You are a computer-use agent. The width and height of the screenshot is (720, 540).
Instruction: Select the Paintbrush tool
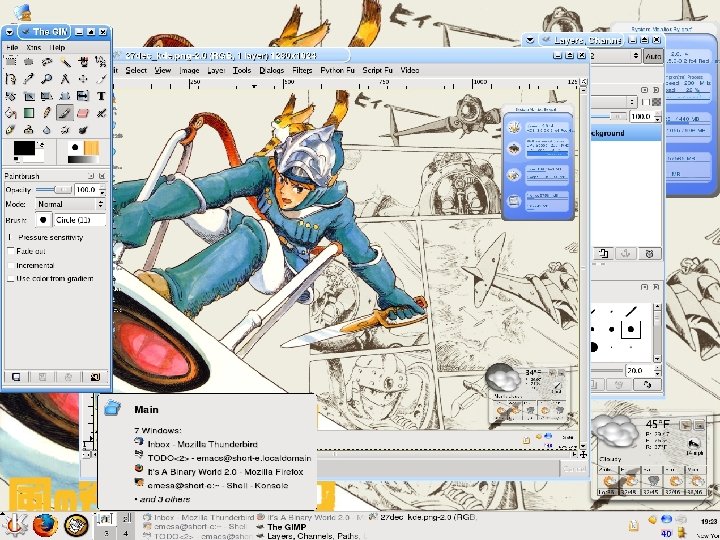pyautogui.click(x=65, y=112)
